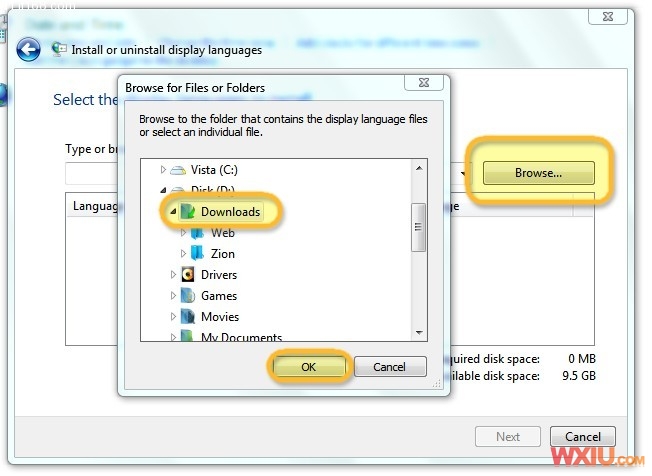Cancel the Browse for Files dialog
This screenshot has width=652, height=476.
[390, 367]
